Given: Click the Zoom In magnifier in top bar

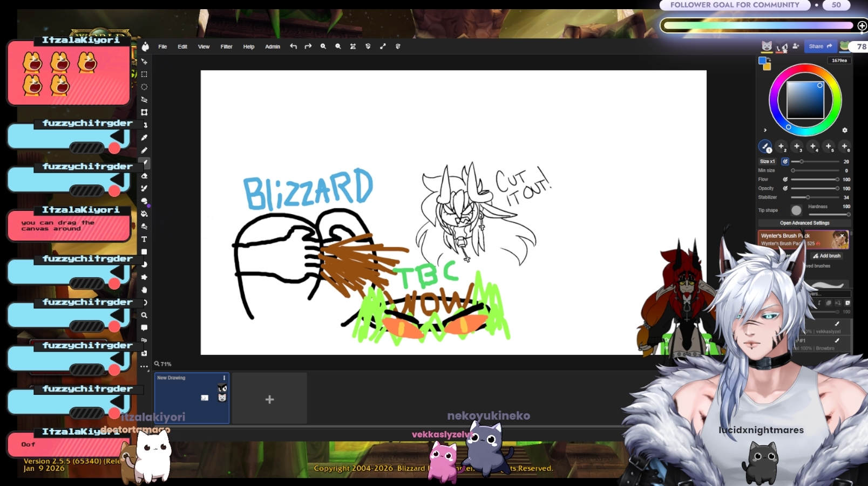Looking at the screenshot, I should [x=323, y=46].
